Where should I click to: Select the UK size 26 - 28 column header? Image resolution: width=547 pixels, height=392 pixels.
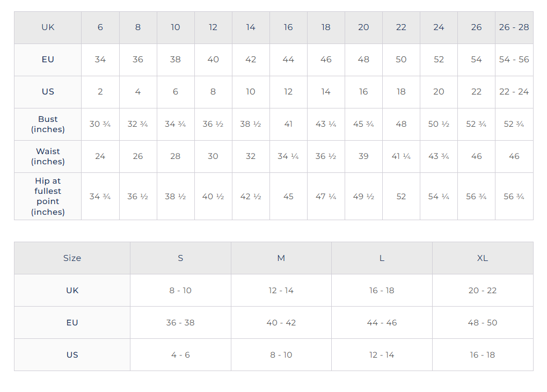(x=514, y=27)
